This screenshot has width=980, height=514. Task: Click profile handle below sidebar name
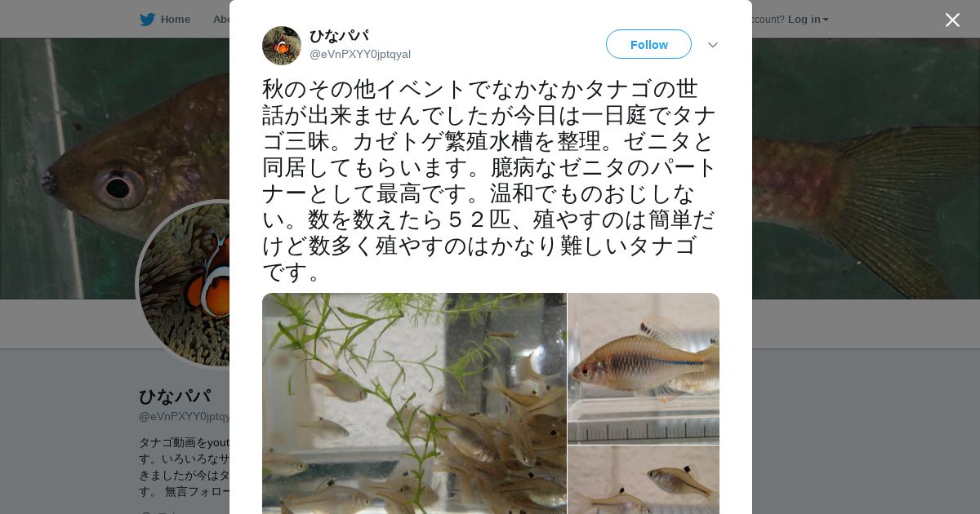pos(185,416)
